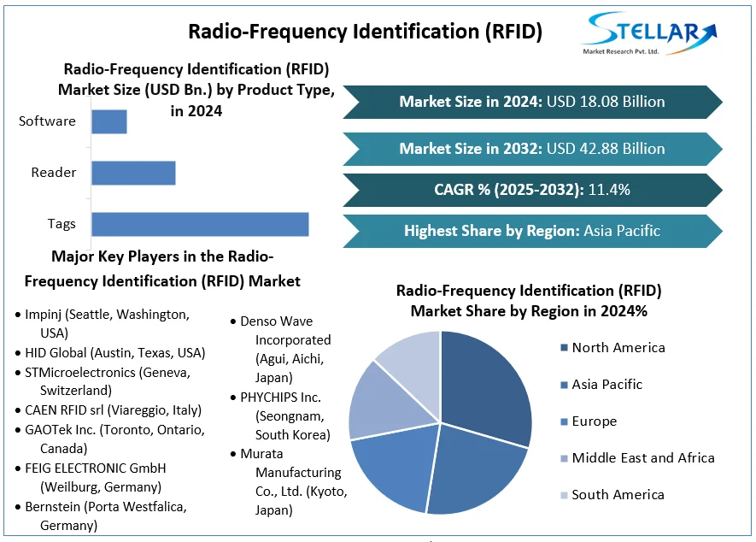This screenshot has height=542, width=756.
Task: Click the Market Size in 2032 banner
Action: 531,149
